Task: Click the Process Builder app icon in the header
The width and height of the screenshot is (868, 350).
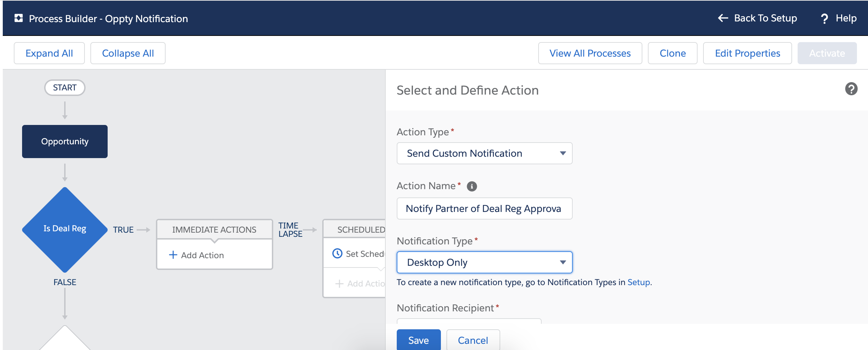Action: (18, 18)
